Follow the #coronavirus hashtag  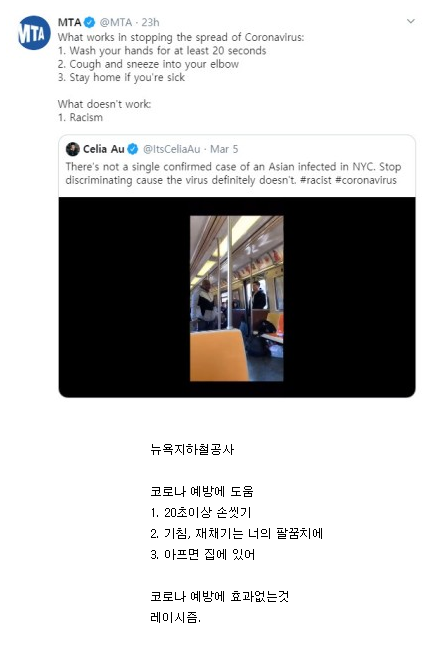click(x=366, y=180)
